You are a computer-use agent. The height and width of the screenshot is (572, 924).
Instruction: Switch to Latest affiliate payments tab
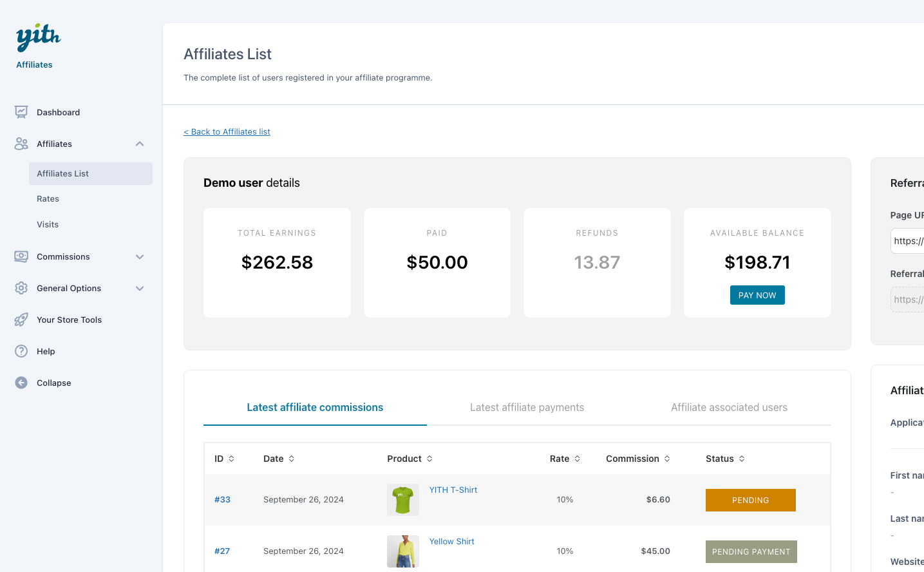pos(527,407)
